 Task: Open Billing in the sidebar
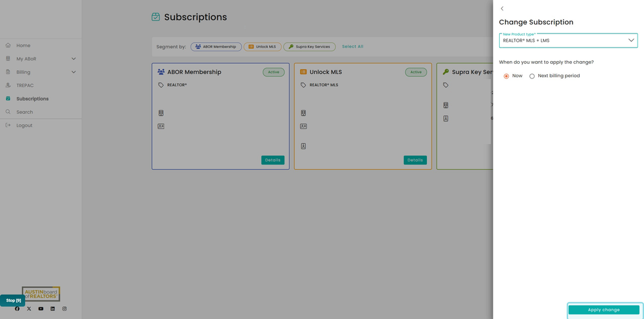[23, 72]
